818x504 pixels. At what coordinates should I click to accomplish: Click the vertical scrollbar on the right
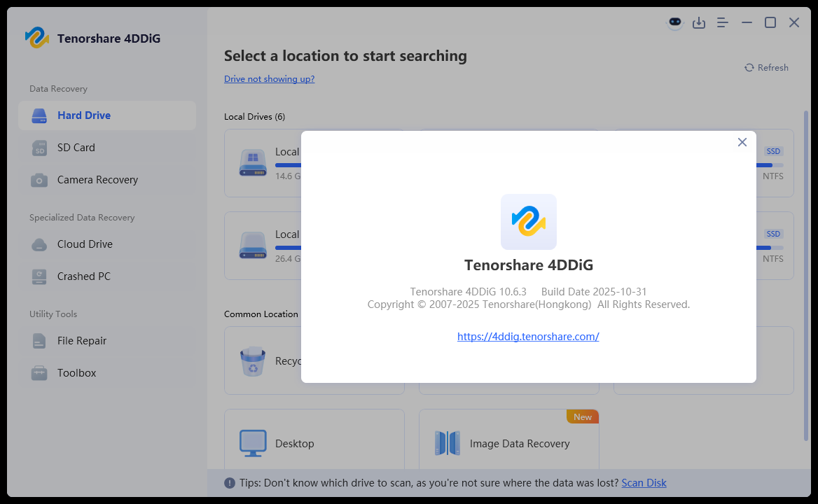(x=806, y=276)
